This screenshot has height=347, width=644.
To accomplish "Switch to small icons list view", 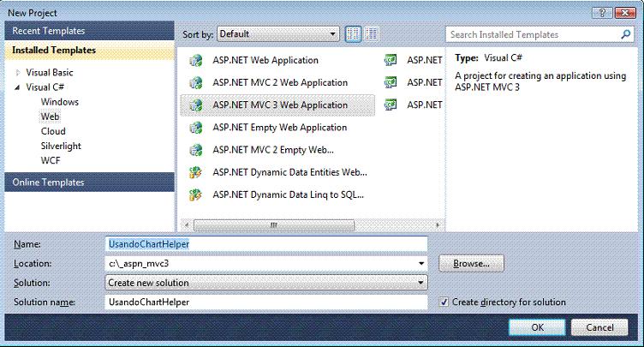I will tap(372, 34).
